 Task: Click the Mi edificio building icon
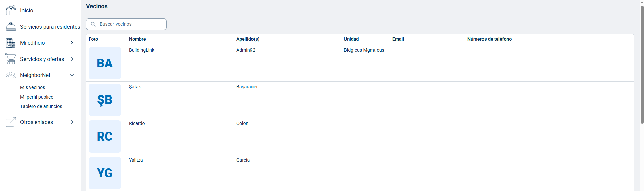11,43
